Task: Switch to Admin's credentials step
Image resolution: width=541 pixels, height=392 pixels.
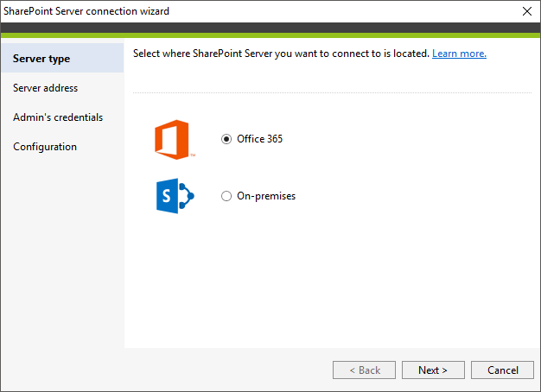Action: 58,117
